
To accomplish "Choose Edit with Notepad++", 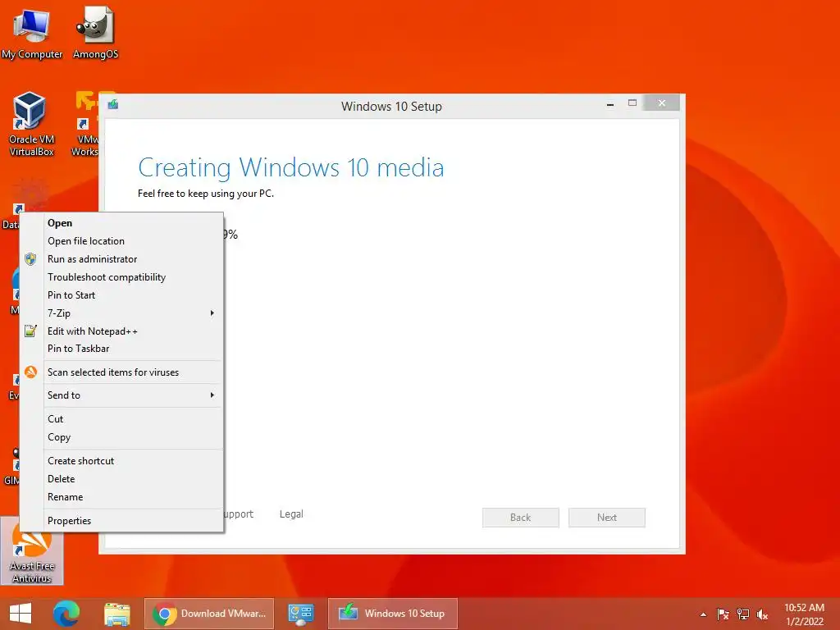I will coord(121,331).
